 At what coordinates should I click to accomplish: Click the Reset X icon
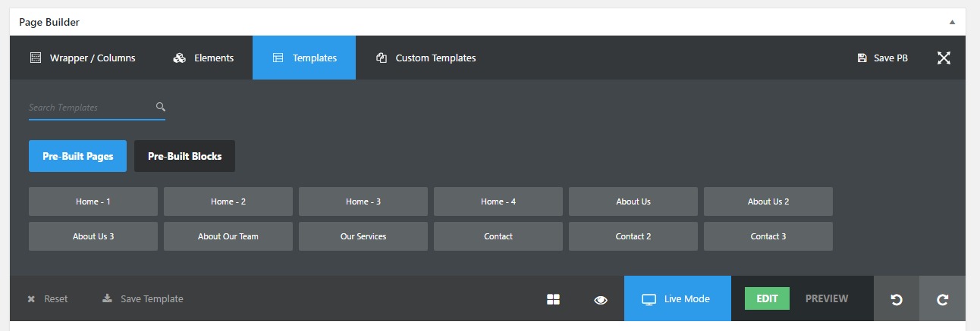point(31,299)
